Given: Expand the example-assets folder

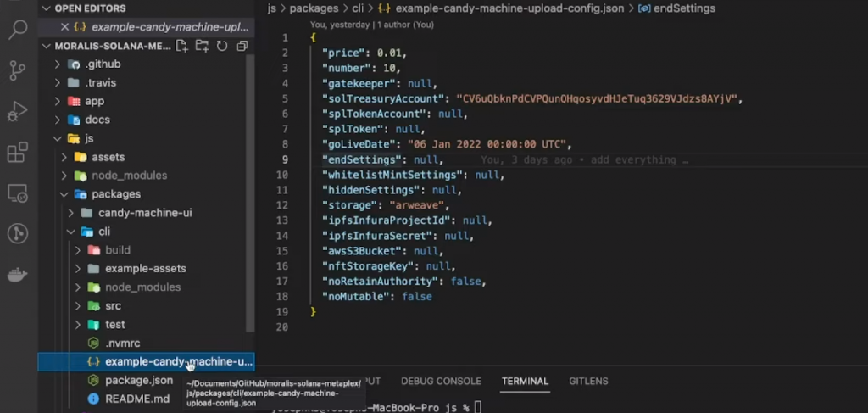Looking at the screenshot, I should 77,269.
